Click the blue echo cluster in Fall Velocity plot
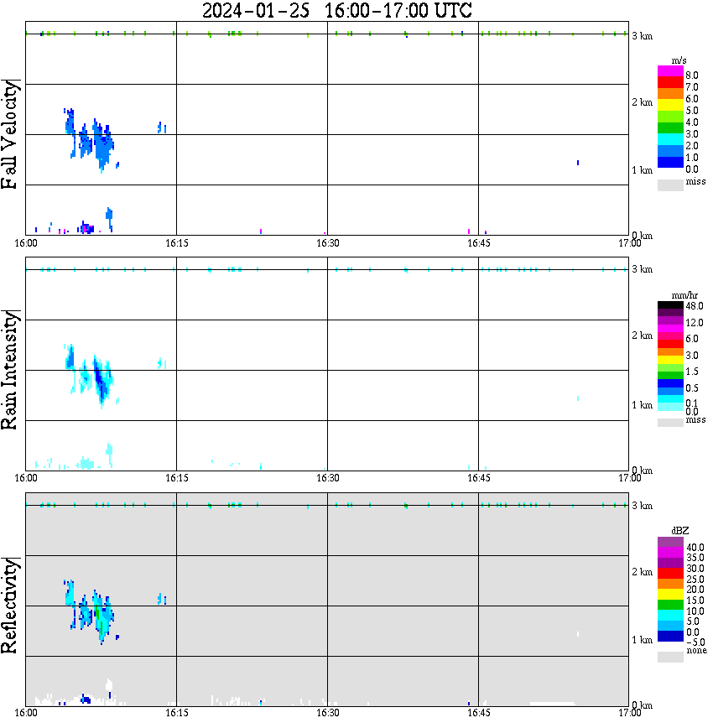 (91, 139)
